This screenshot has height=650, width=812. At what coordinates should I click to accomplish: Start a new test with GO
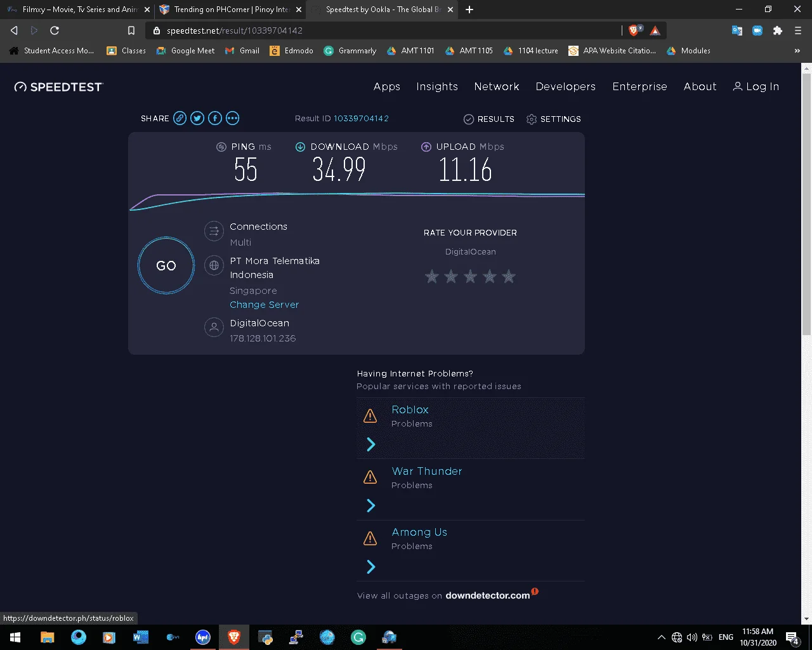click(166, 265)
